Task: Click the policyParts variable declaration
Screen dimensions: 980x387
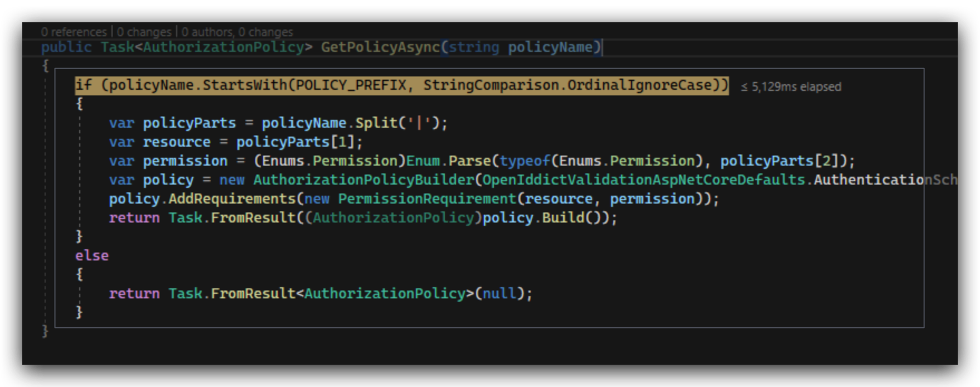Action: [x=189, y=123]
